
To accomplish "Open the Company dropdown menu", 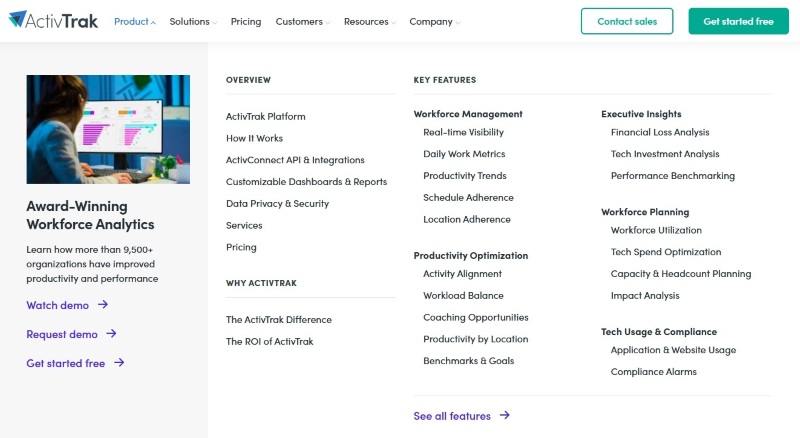I will [x=434, y=21].
